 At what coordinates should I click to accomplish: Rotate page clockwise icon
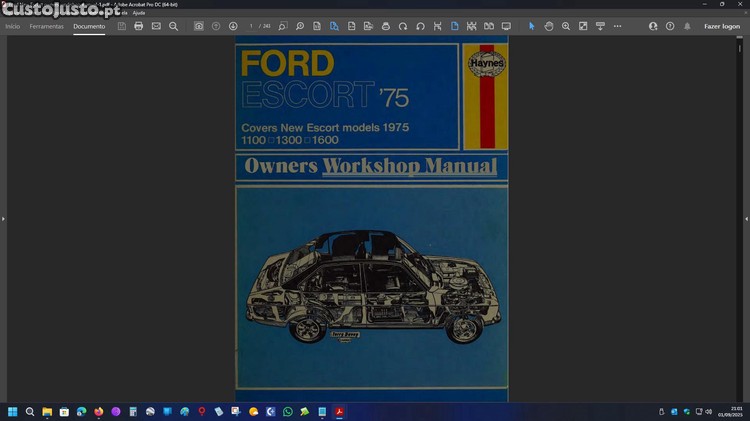tap(403, 26)
